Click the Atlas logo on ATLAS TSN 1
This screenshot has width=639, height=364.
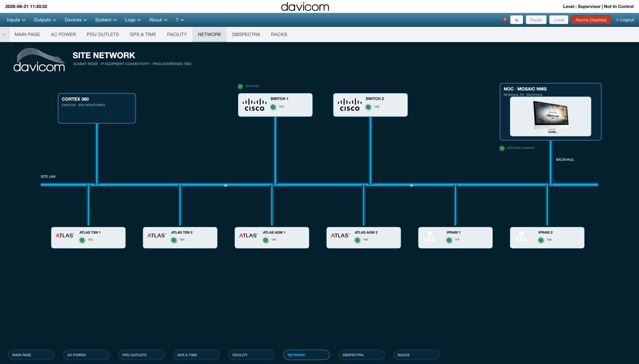click(x=65, y=235)
